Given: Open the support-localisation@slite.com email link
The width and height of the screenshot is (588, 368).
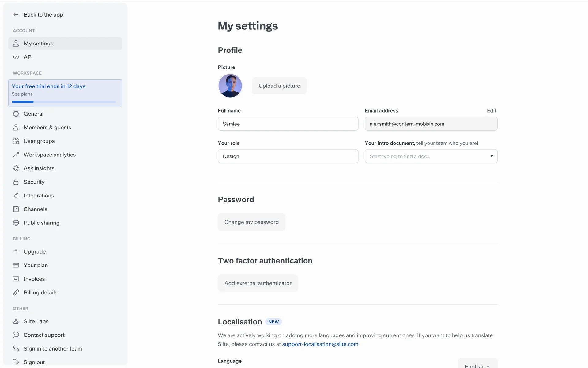Looking at the screenshot, I should (320, 344).
